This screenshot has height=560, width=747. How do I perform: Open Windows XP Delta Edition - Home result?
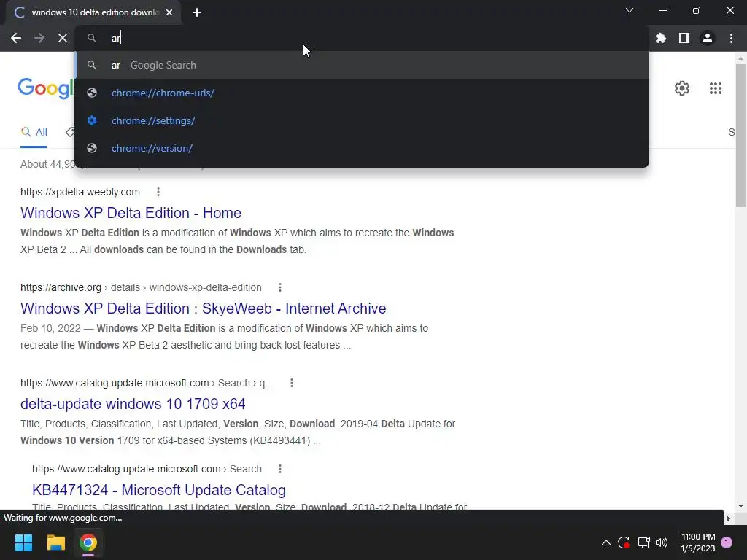[x=131, y=213]
